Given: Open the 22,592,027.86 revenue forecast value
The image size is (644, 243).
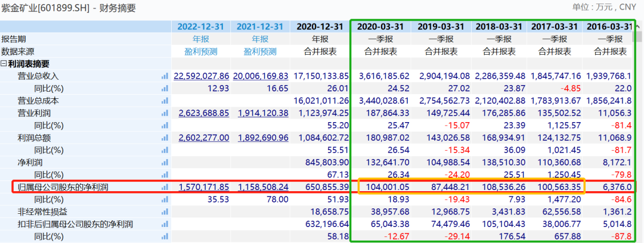Looking at the screenshot, I should click(x=202, y=76).
